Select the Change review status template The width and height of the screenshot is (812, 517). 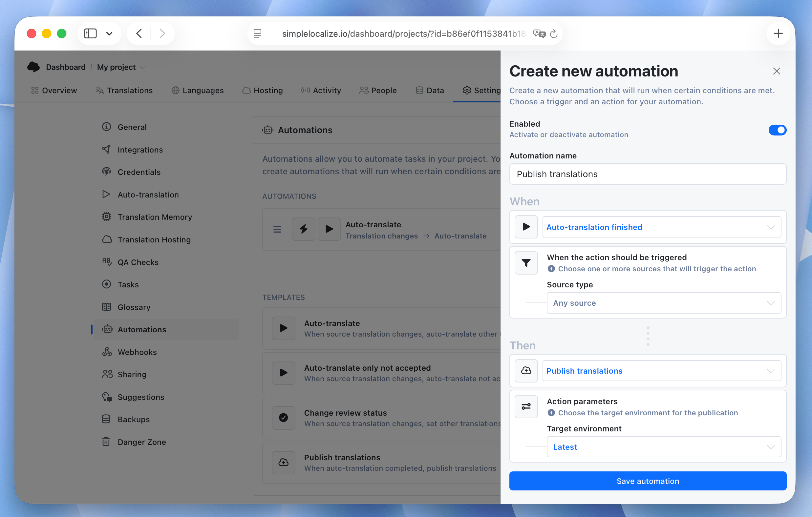pyautogui.click(x=381, y=418)
